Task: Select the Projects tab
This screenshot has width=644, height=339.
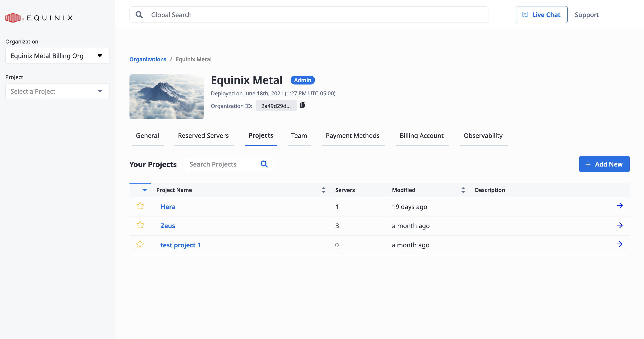Action: 261,135
